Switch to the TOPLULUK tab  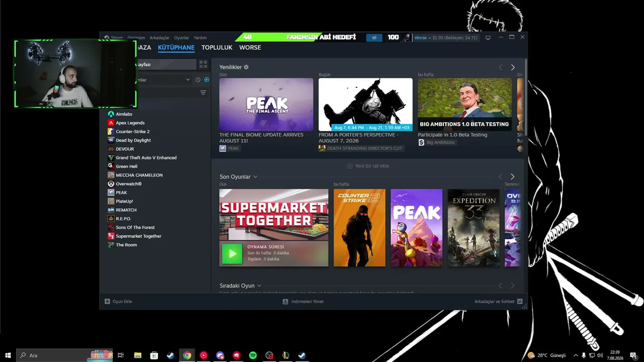click(217, 48)
